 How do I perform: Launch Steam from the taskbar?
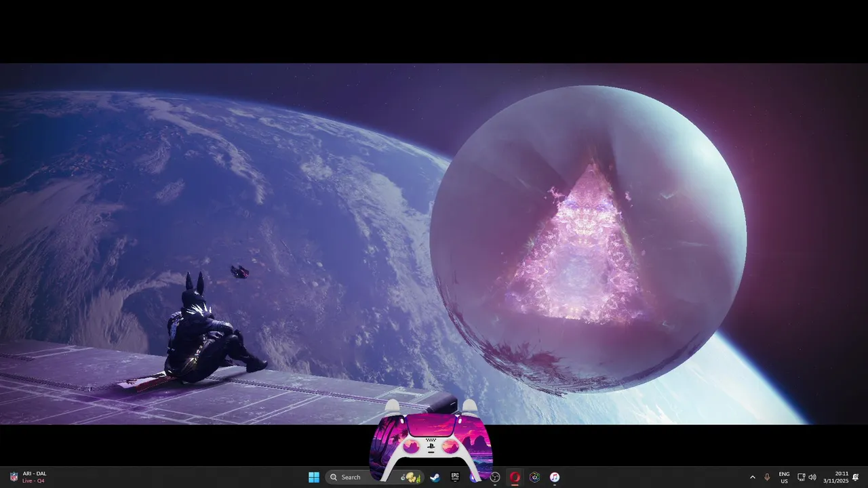[x=435, y=477]
